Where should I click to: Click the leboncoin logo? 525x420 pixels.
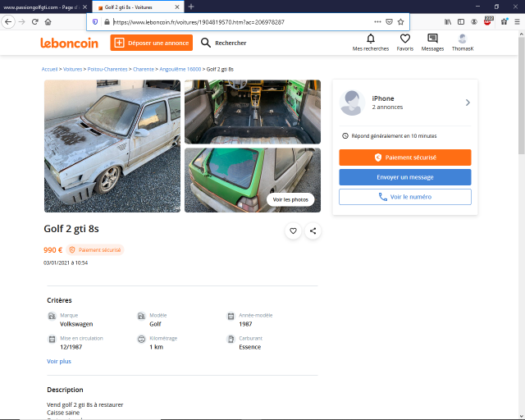pos(71,43)
